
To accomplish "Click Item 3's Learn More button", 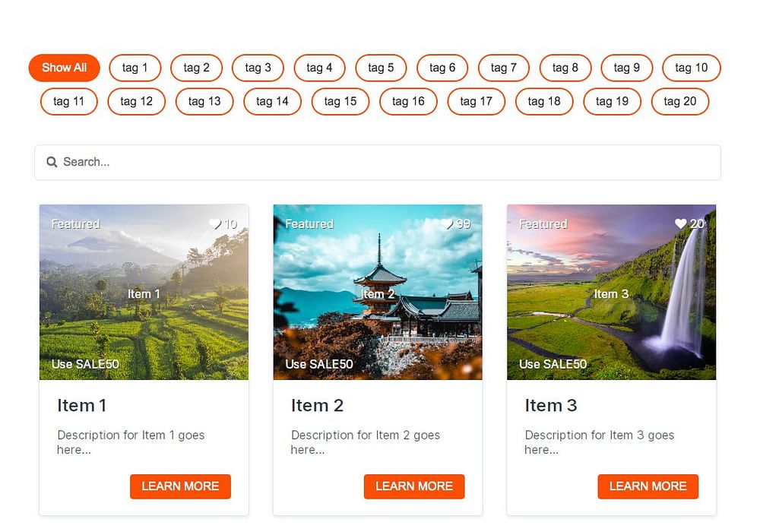I will (648, 486).
